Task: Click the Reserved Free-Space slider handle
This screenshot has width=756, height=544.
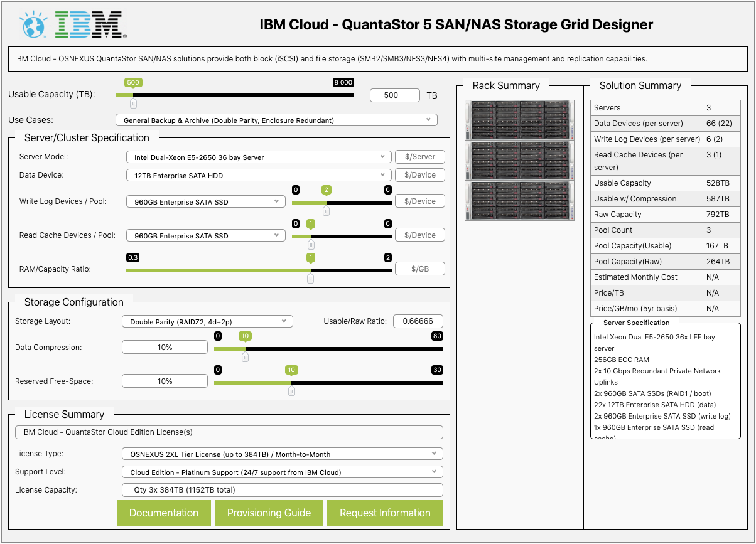Action: 291,391
